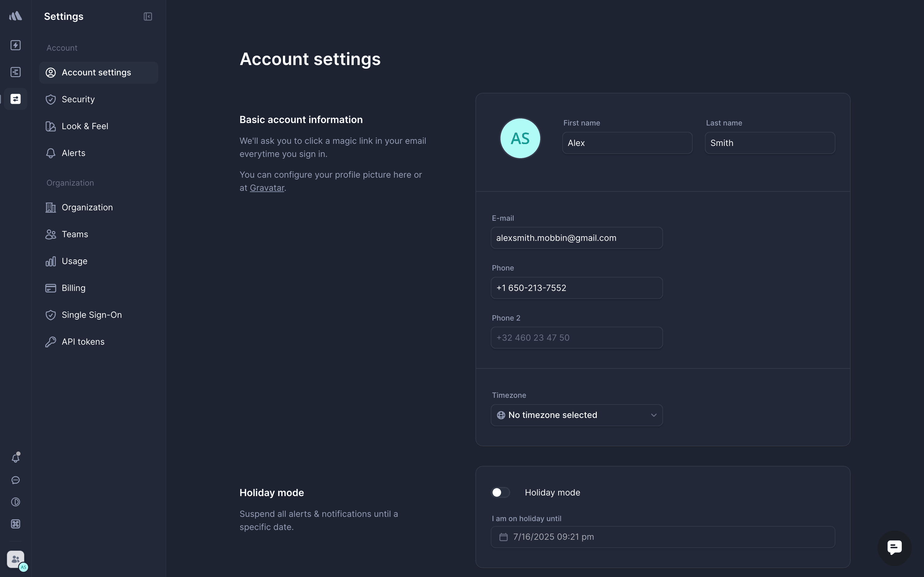Screen dimensions: 924x577
Task: Click the lightning bolt icon in left rail
Action: click(x=16, y=45)
